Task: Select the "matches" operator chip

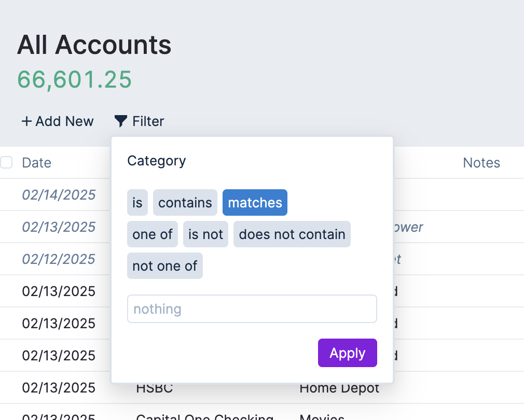Action: coord(255,203)
